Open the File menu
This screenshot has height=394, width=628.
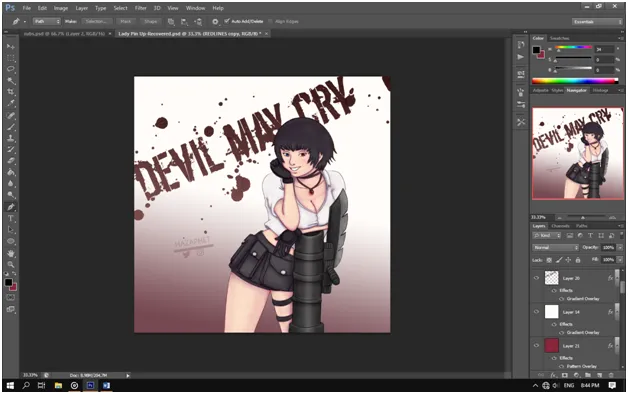pyautogui.click(x=26, y=8)
